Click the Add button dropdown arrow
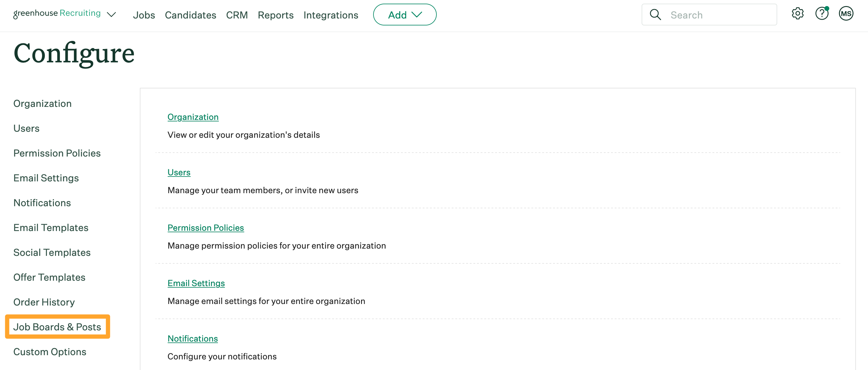The height and width of the screenshot is (370, 868). (418, 15)
